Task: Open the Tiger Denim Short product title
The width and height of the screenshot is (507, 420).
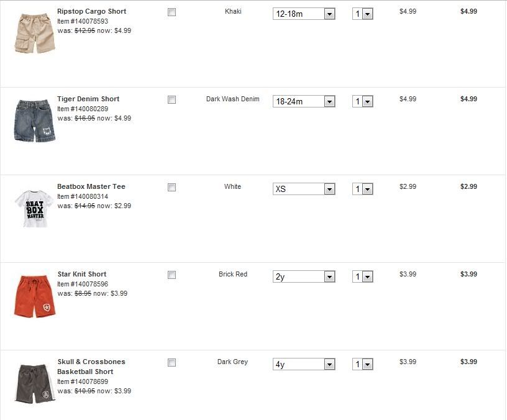Action: tap(88, 99)
